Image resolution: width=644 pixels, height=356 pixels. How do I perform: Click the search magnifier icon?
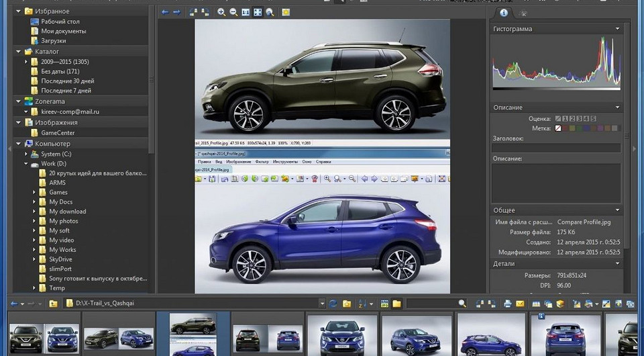coord(462,304)
